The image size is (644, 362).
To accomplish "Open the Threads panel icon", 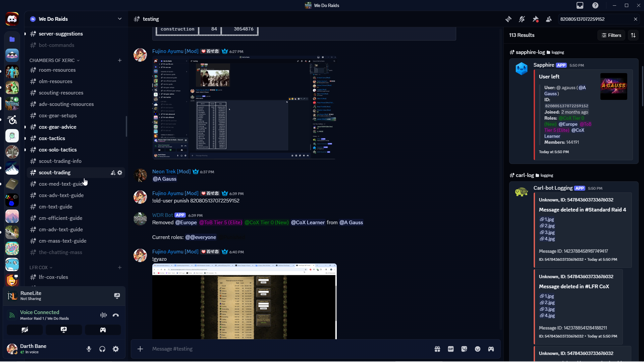I will 508,19.
